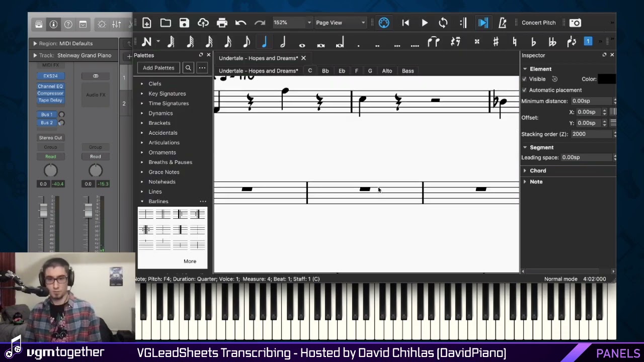Screen dimensions: 644x362
Task: Open the Page View dropdown
Action: click(x=340, y=23)
